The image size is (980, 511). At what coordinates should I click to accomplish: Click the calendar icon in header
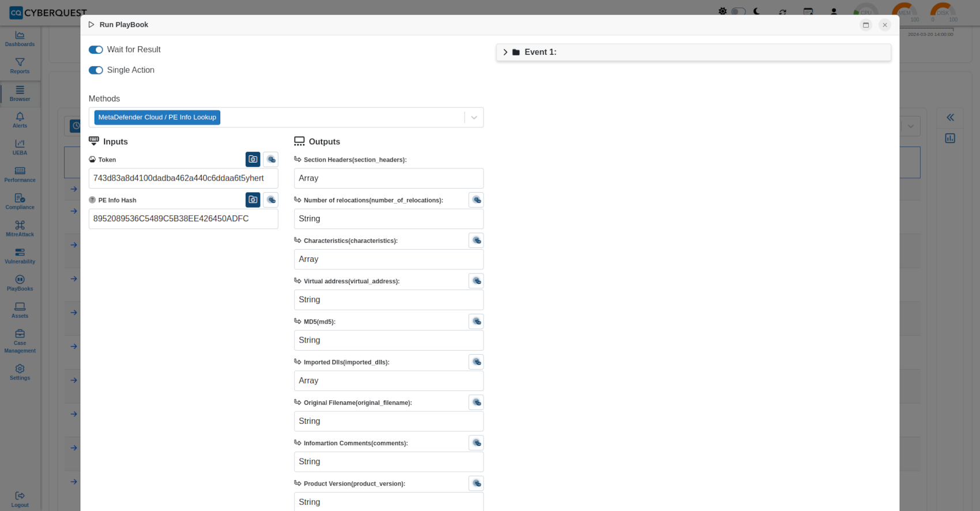coord(808,12)
